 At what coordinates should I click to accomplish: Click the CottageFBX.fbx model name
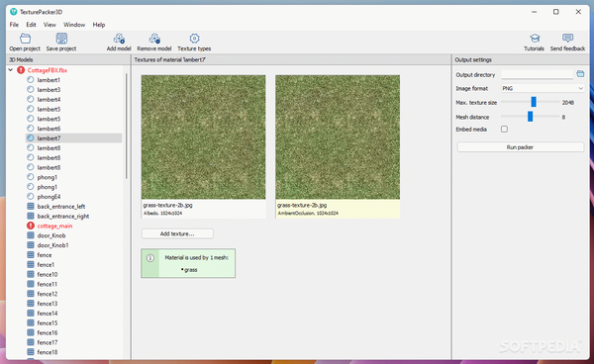(48, 70)
